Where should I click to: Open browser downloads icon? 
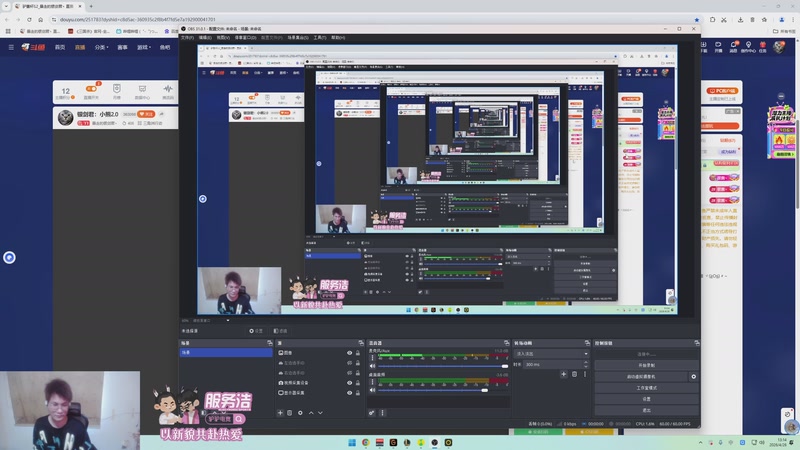740,19
